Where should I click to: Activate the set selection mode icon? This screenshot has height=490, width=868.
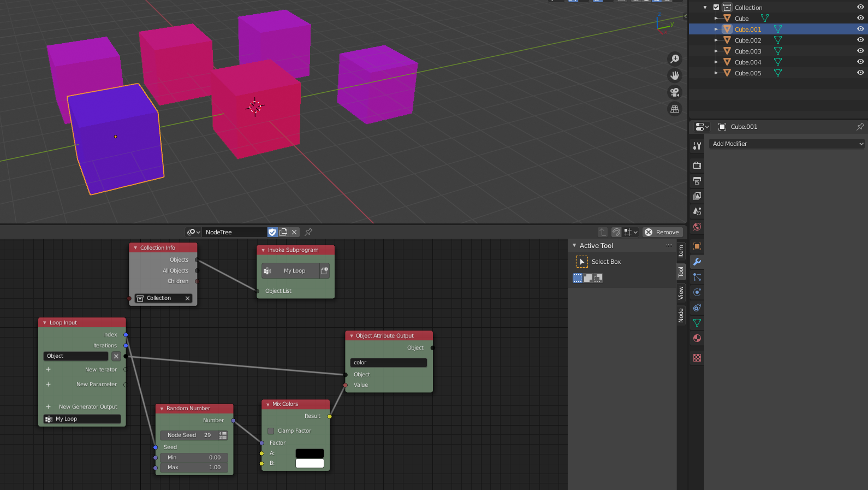578,278
